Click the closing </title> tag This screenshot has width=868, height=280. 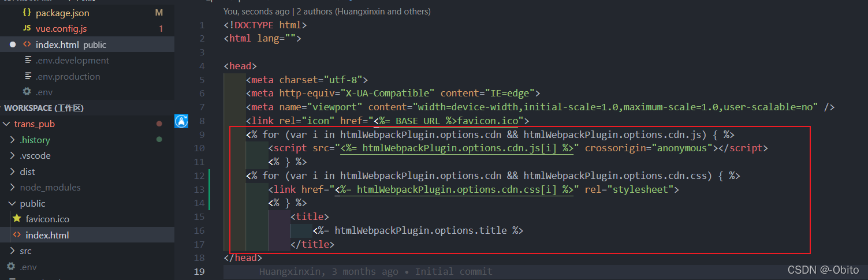312,244
